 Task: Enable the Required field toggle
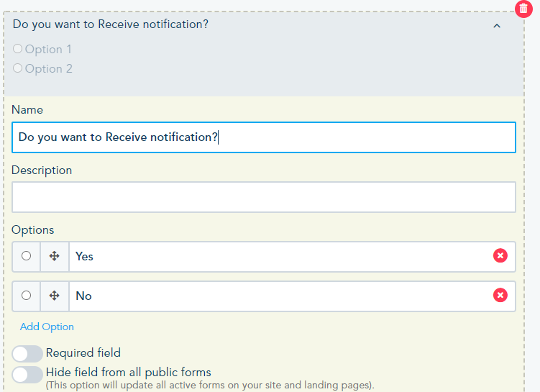pyautogui.click(x=27, y=354)
